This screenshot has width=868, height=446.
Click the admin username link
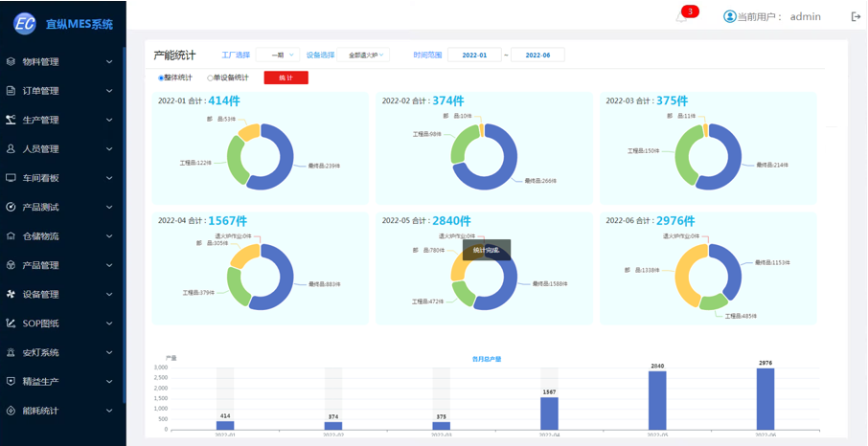pyautogui.click(x=805, y=16)
